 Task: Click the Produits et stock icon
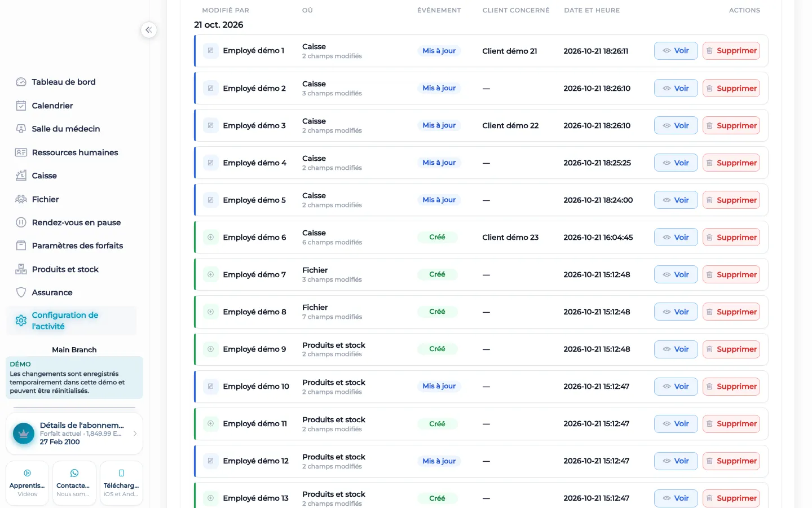point(21,269)
